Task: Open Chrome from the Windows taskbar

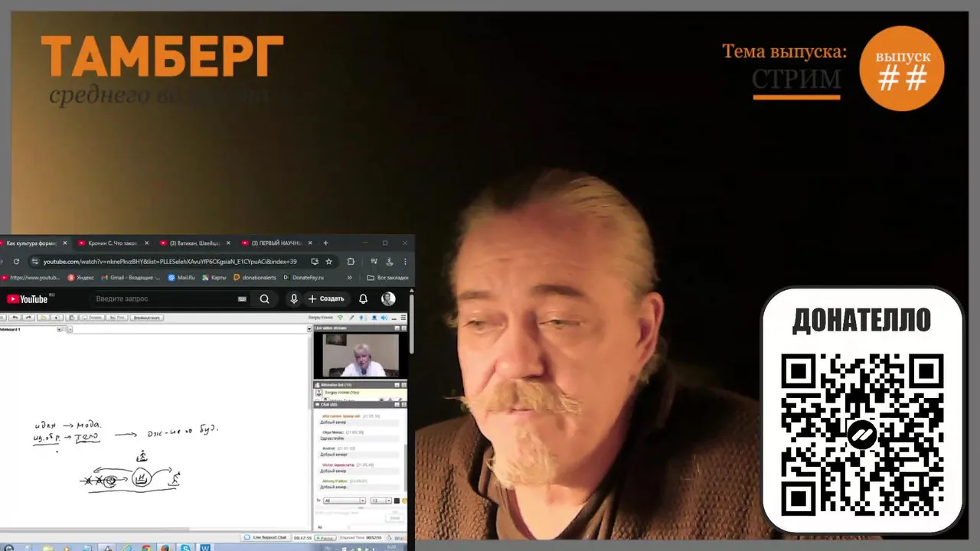Action: 146,548
